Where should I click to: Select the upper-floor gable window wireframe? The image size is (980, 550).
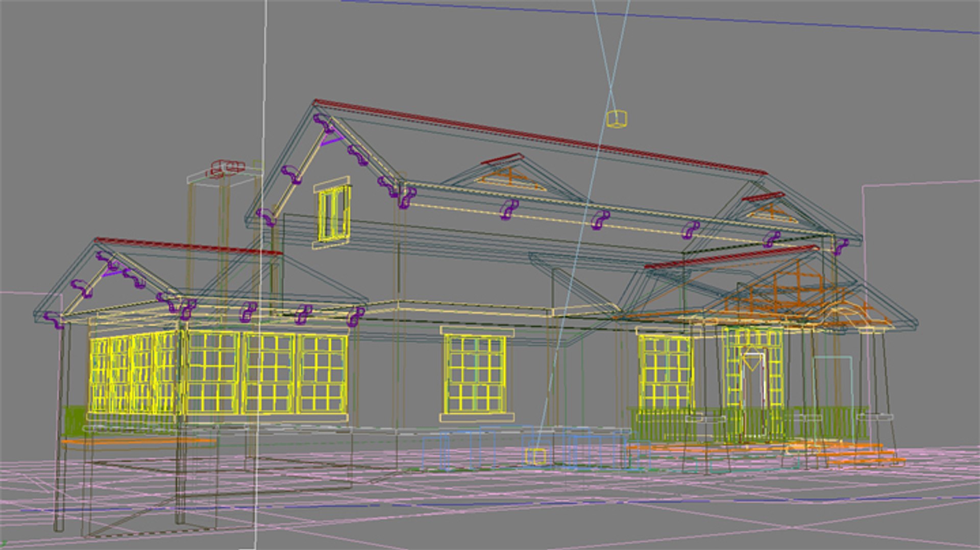333,213
